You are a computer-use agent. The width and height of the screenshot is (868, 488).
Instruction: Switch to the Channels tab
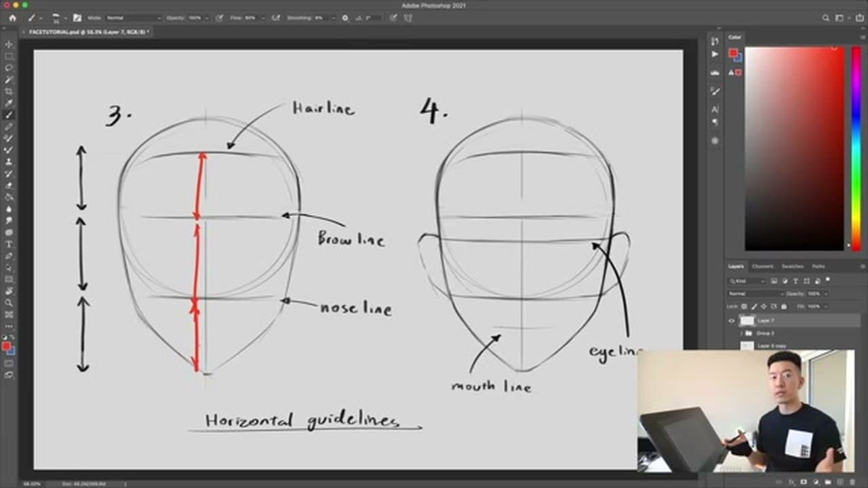pyautogui.click(x=763, y=266)
